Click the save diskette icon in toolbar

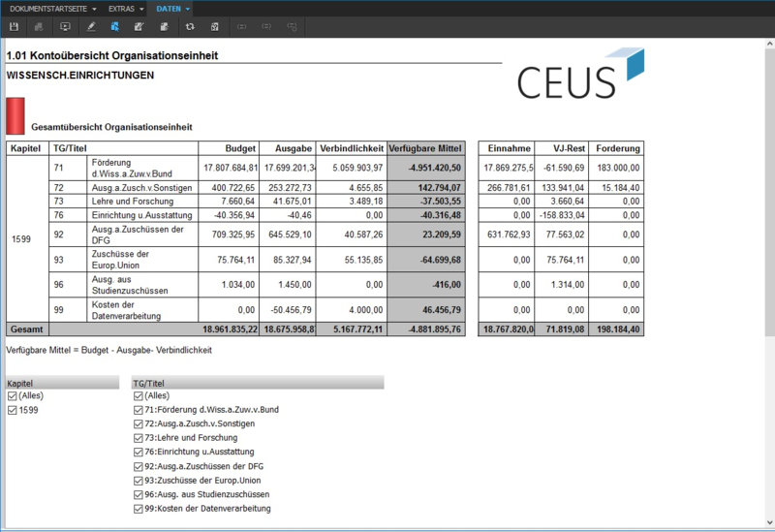(x=15, y=27)
